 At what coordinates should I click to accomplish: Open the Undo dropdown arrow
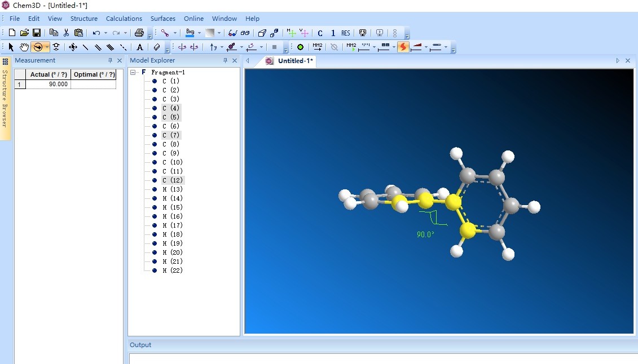[x=105, y=33]
